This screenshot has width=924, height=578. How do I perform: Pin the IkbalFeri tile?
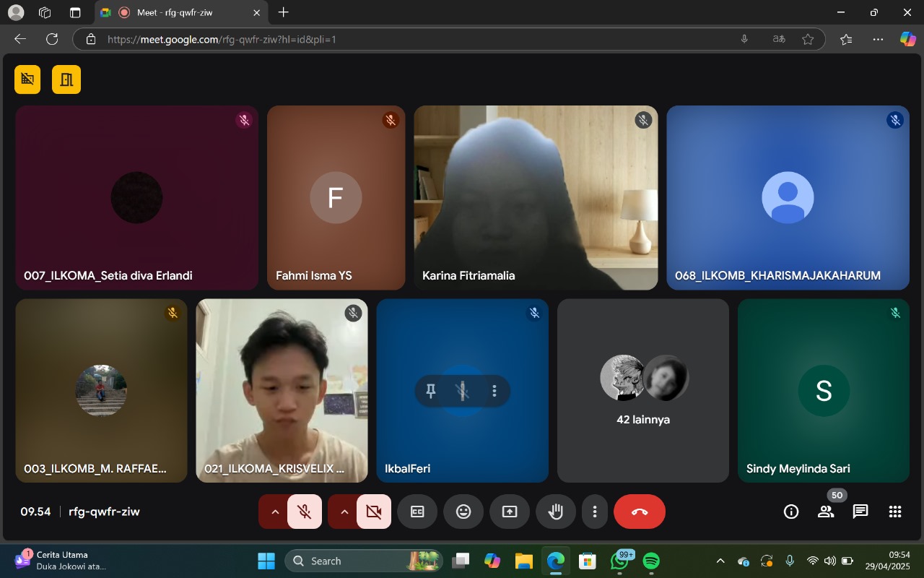[431, 391]
